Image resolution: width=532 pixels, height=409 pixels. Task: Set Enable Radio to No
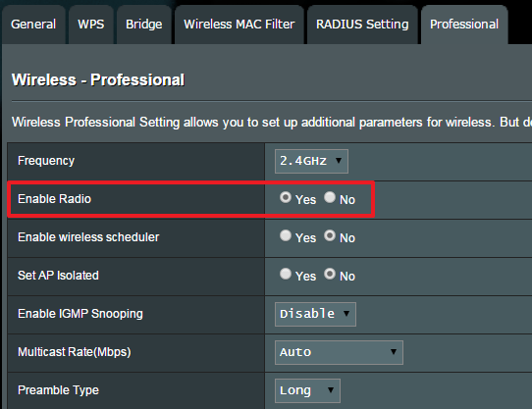(330, 197)
